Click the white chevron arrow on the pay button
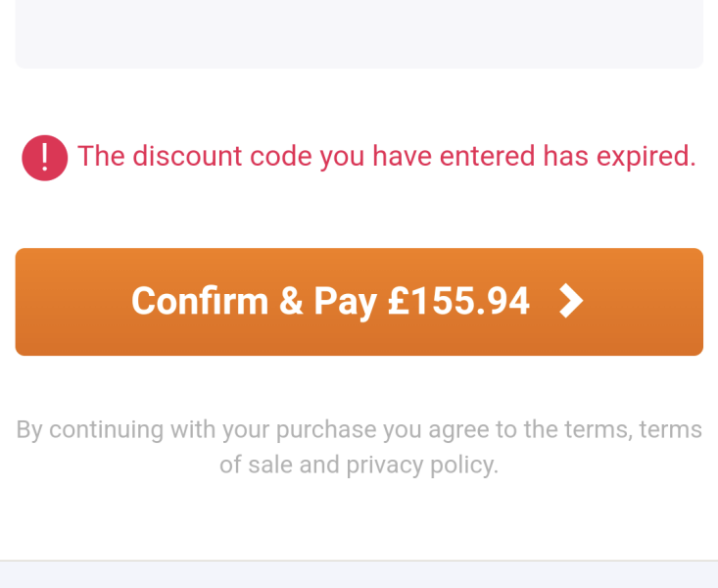The width and height of the screenshot is (718, 588). tap(571, 302)
